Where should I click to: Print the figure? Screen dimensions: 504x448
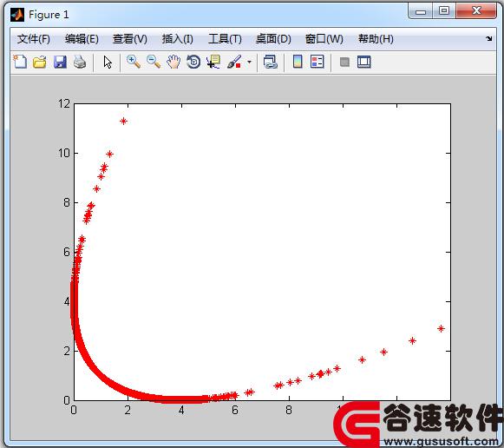click(x=80, y=62)
